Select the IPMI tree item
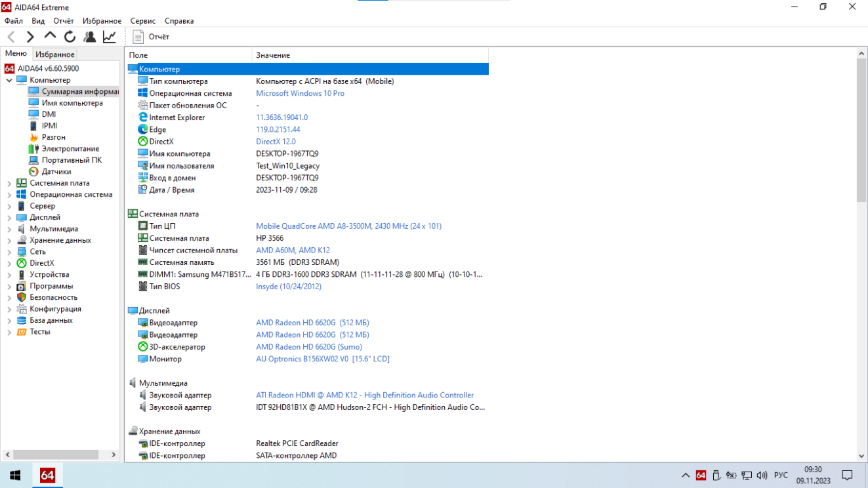This screenshot has height=488, width=868. (44, 126)
